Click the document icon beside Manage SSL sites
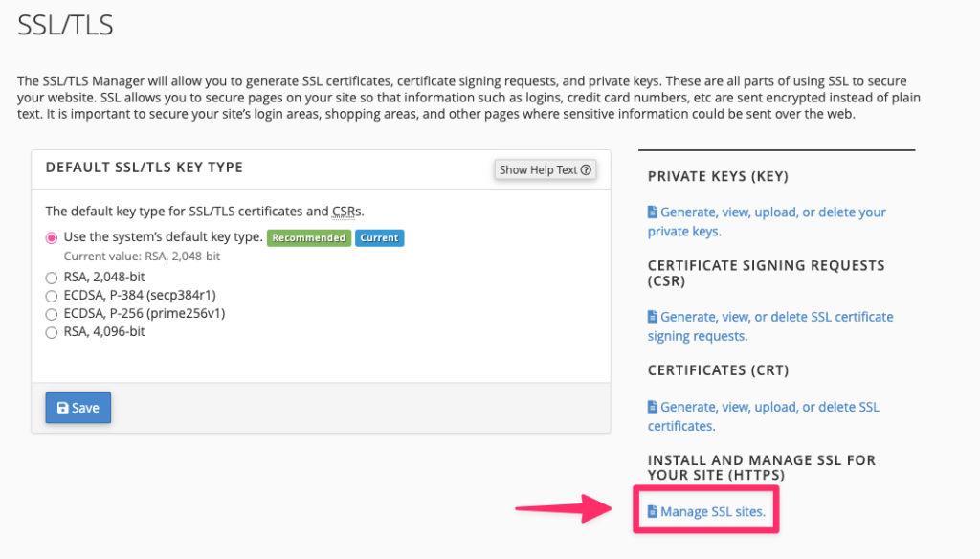980x559 pixels. coord(656,510)
